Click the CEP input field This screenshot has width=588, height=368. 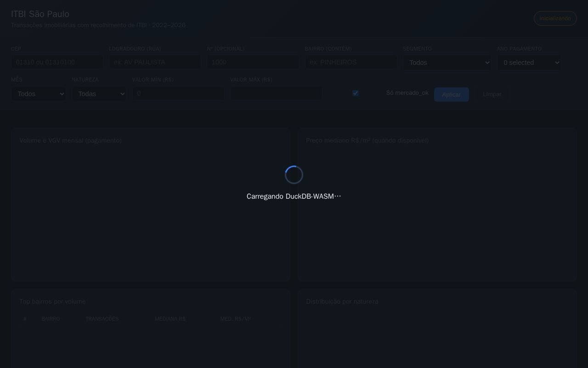click(x=57, y=62)
